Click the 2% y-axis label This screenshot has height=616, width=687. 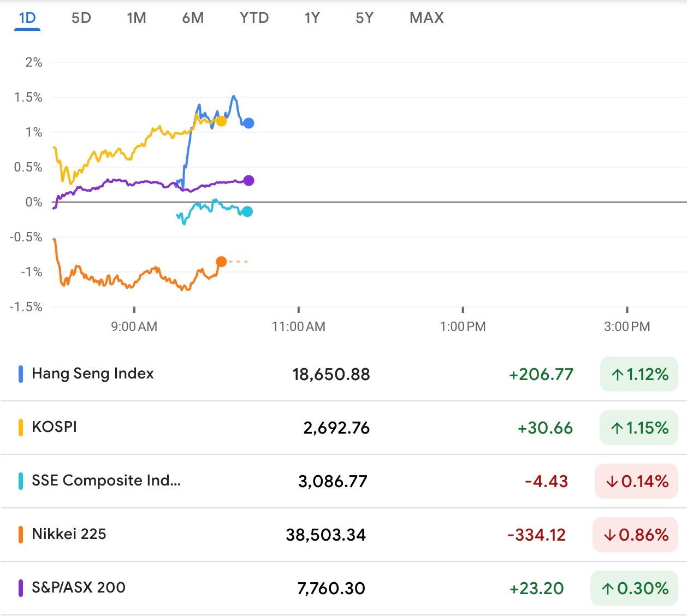(34, 62)
